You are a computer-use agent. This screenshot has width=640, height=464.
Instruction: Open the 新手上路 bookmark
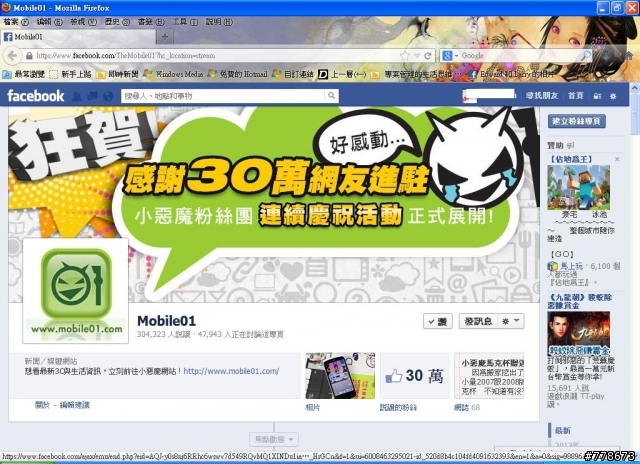click(x=70, y=74)
